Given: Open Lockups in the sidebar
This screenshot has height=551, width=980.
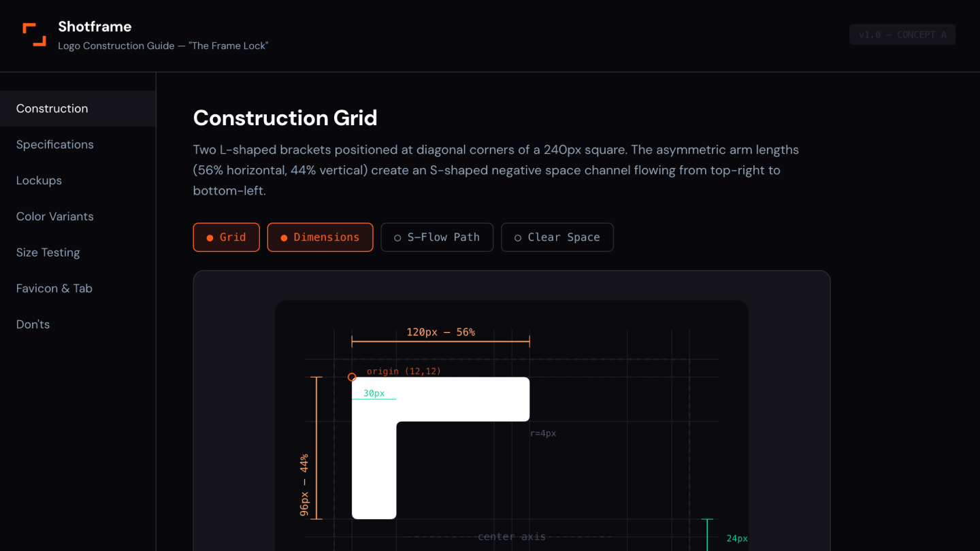Looking at the screenshot, I should [x=39, y=181].
